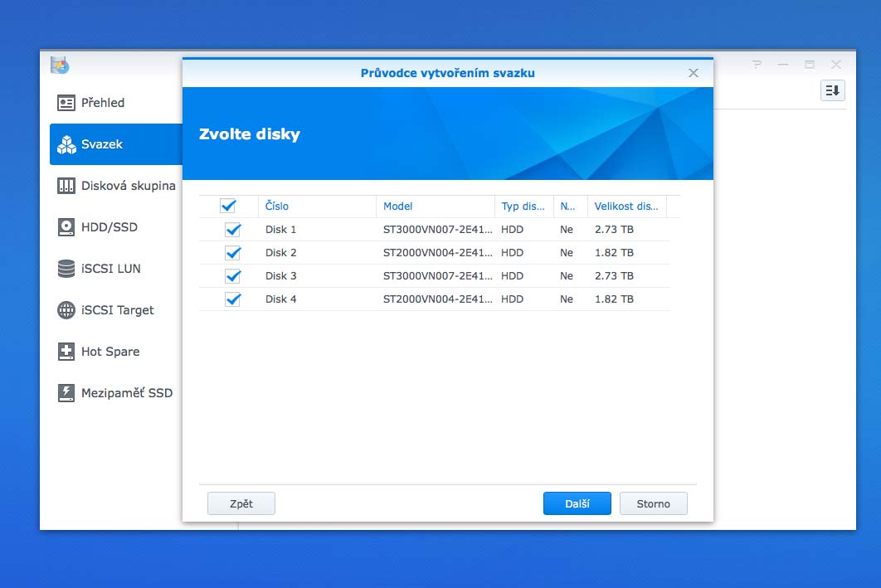Click the Hot Spare plus icon
The height and width of the screenshot is (588, 881).
point(66,352)
